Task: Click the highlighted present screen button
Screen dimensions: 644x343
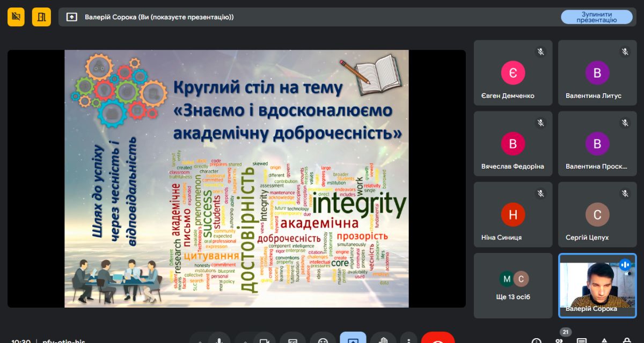Action: click(353, 339)
